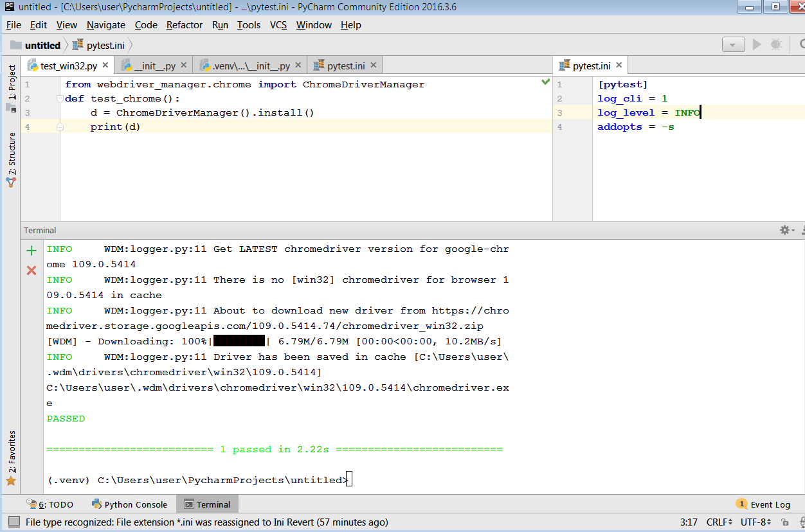This screenshot has height=532, width=805.
Task: Place cursor on 'def test_chrome():' line
Action: tap(122, 98)
